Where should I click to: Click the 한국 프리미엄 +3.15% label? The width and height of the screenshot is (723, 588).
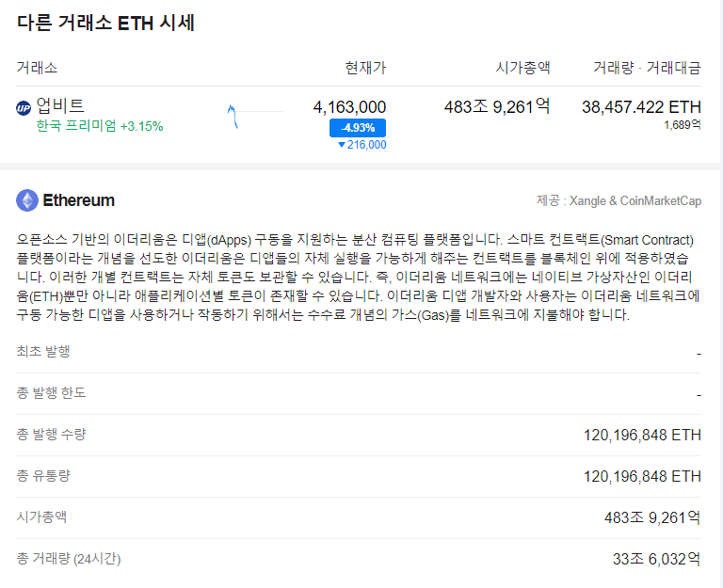[100, 126]
